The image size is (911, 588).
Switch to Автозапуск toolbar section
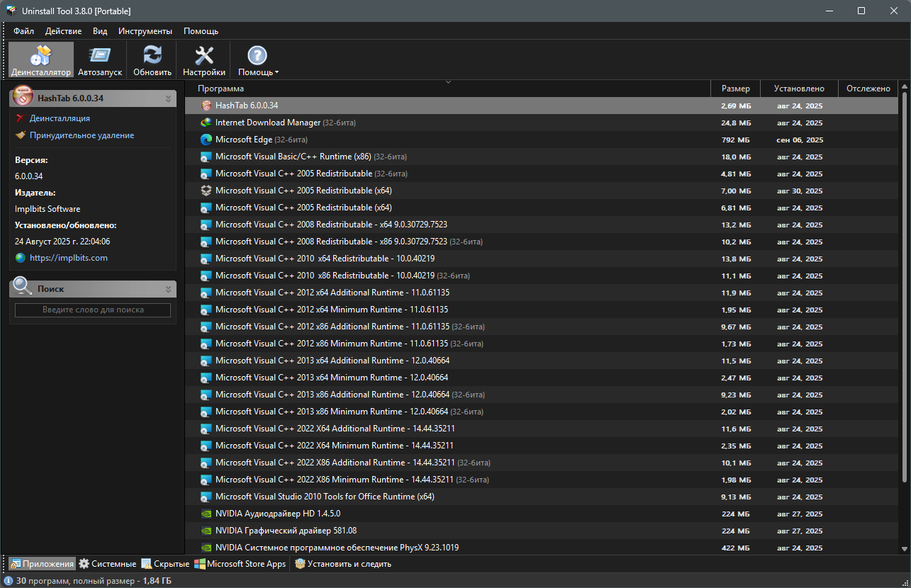(100, 60)
